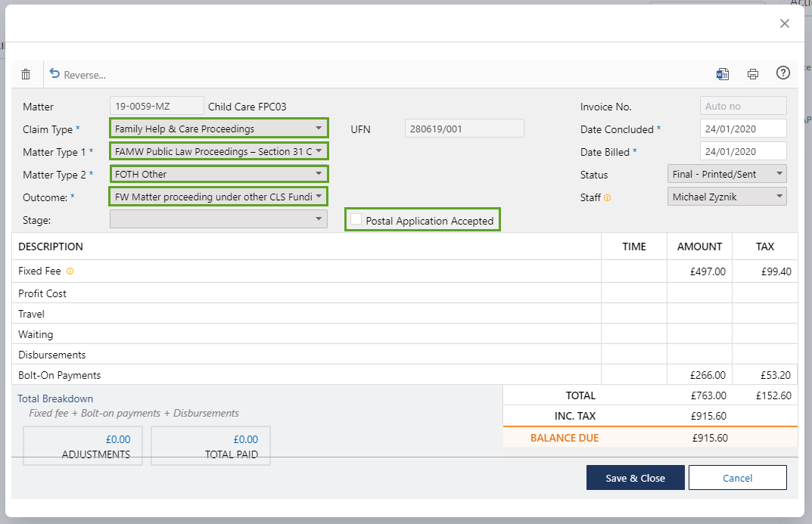Viewport: 812px width, 524px height.
Task: Expand the Outcome dropdown
Action: (219, 197)
